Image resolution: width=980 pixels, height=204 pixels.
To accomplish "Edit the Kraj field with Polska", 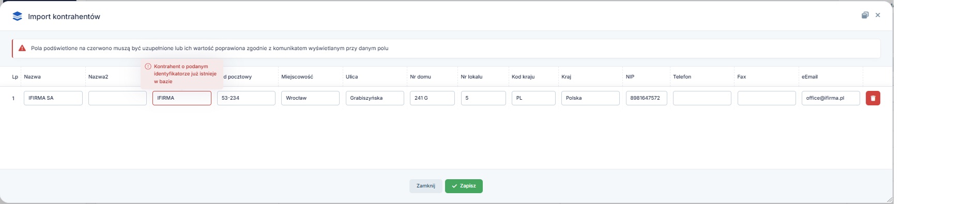I will (590, 98).
